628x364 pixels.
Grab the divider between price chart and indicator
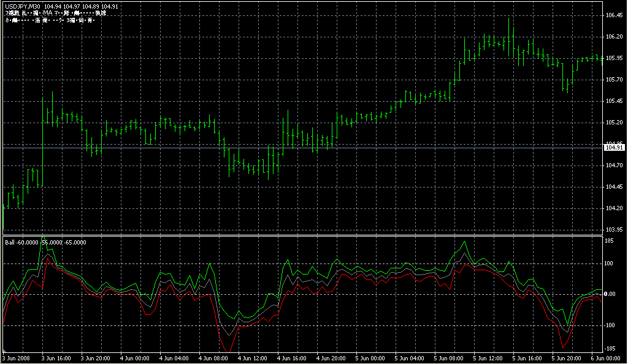point(301,235)
